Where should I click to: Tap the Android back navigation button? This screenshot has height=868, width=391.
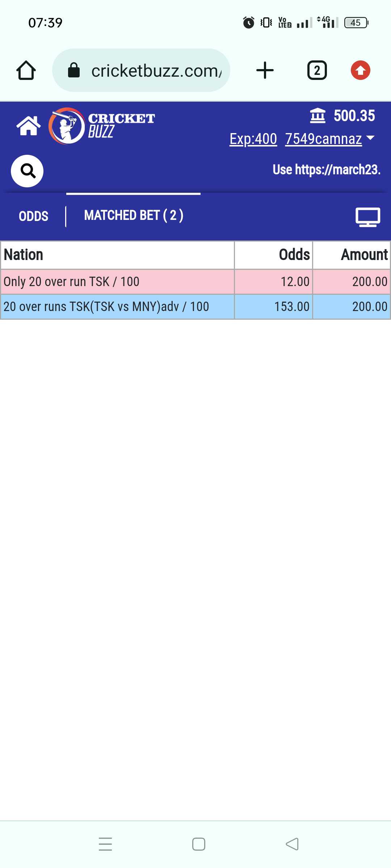(x=292, y=844)
